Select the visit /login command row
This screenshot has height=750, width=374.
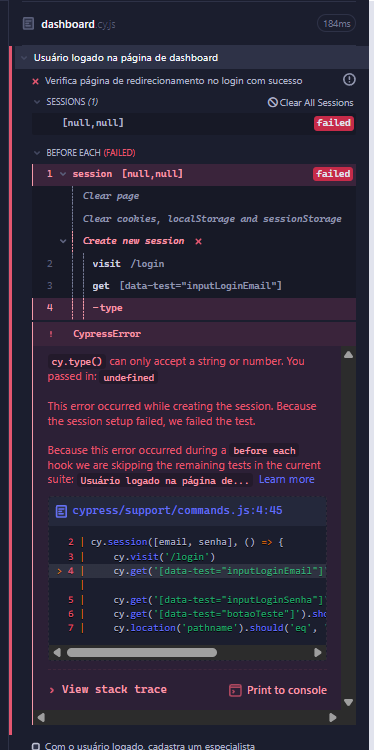(x=194, y=264)
